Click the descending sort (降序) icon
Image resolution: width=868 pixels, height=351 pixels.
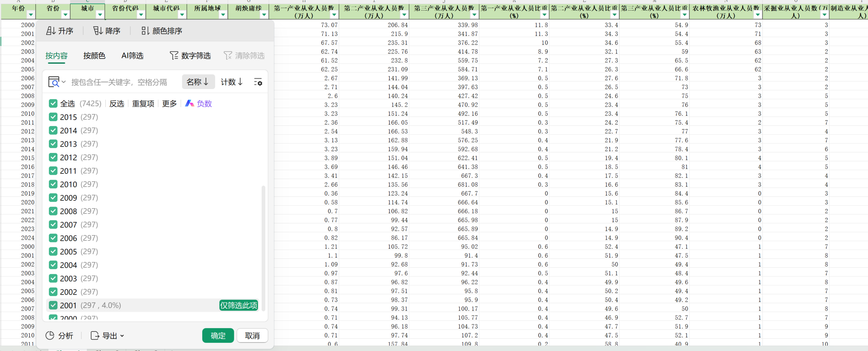coord(98,31)
